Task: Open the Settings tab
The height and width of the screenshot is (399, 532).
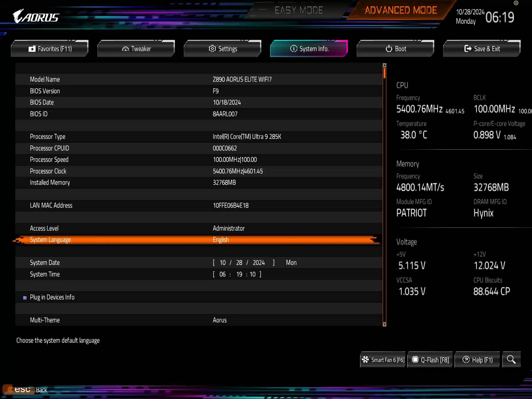Action: [223, 49]
